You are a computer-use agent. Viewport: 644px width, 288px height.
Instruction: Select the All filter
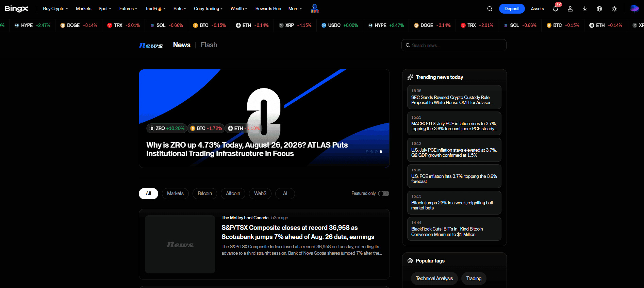point(148,193)
